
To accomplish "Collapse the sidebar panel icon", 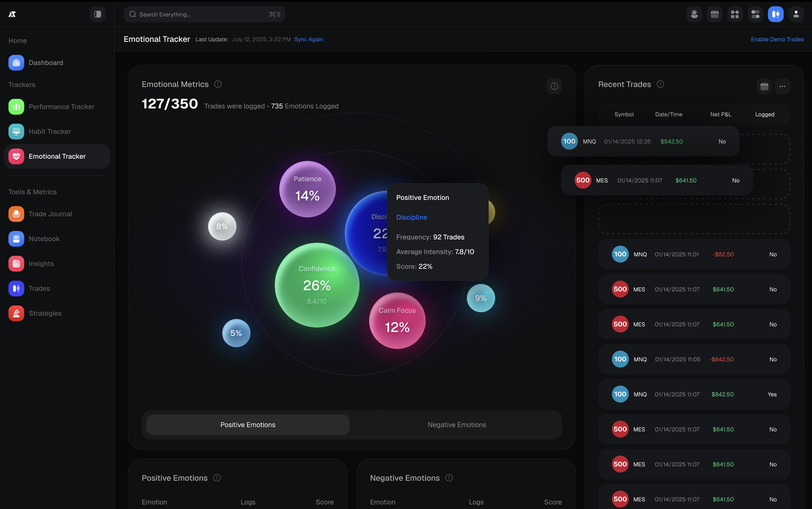I will pos(97,14).
